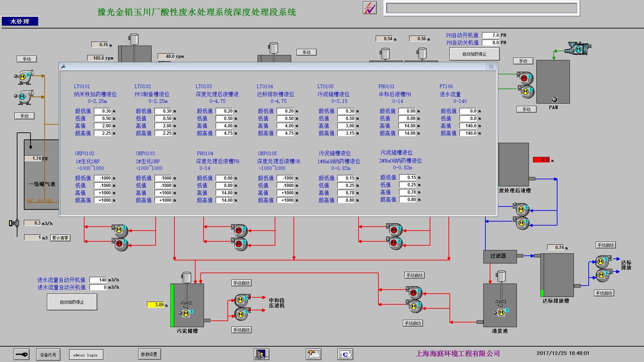This screenshot has height=362, width=644.
Task: Click the 累计清零 reset button
Action: point(60,238)
